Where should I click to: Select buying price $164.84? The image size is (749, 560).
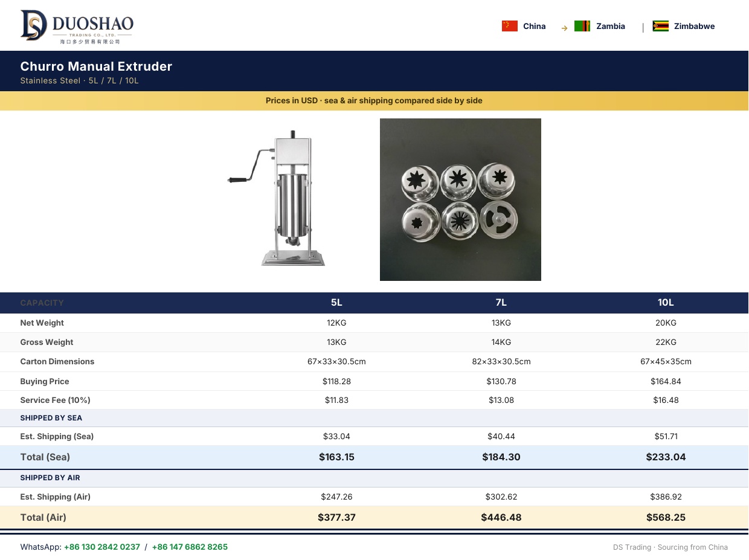[666, 381]
